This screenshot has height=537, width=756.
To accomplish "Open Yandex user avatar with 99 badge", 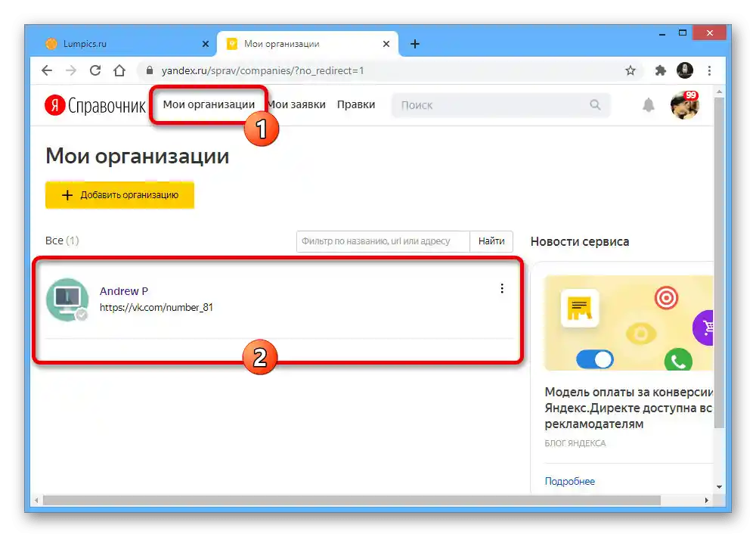I will tap(685, 104).
